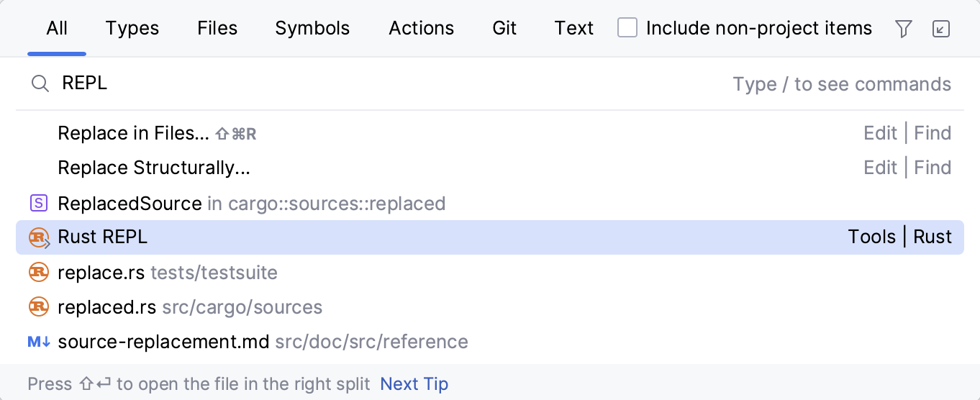
Task: Click the open in Find tool window icon
Action: (940, 29)
